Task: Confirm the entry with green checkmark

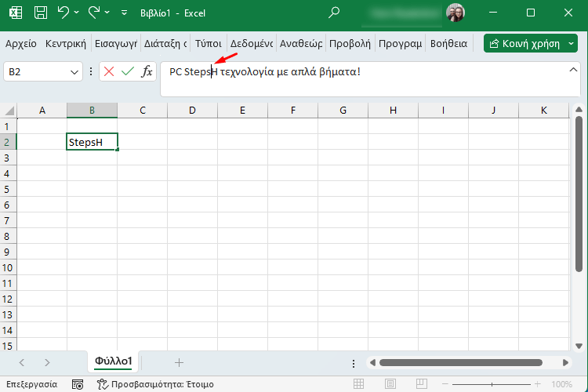Action: (128, 71)
